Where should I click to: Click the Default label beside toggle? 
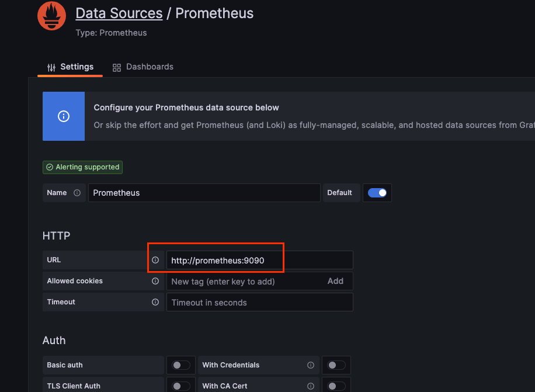339,193
